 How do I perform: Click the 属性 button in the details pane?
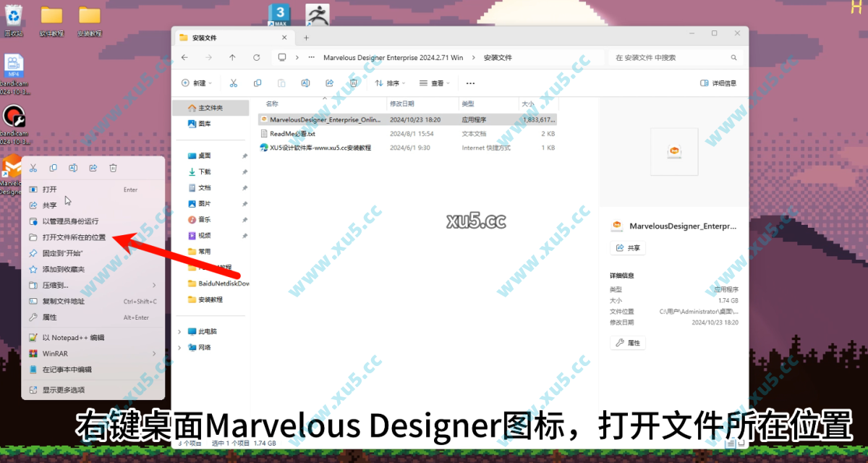627,342
